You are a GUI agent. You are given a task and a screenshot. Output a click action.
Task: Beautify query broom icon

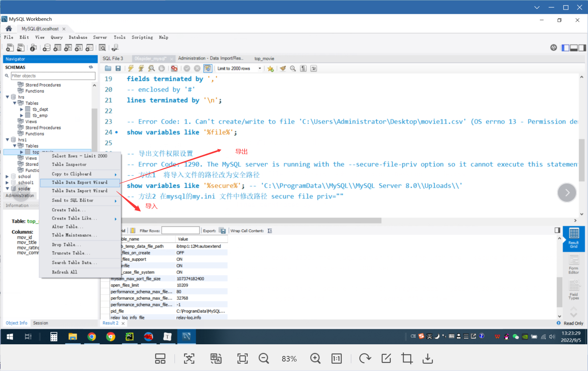point(283,68)
